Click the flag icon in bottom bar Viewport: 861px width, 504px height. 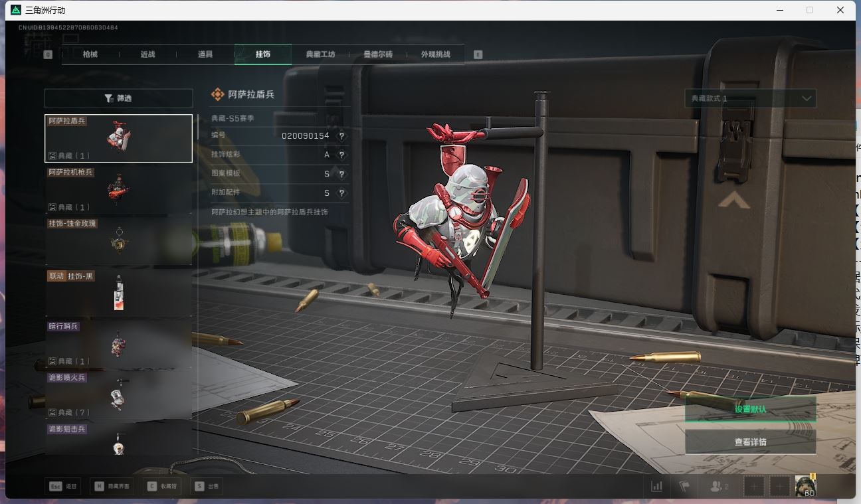pyautogui.click(x=684, y=486)
